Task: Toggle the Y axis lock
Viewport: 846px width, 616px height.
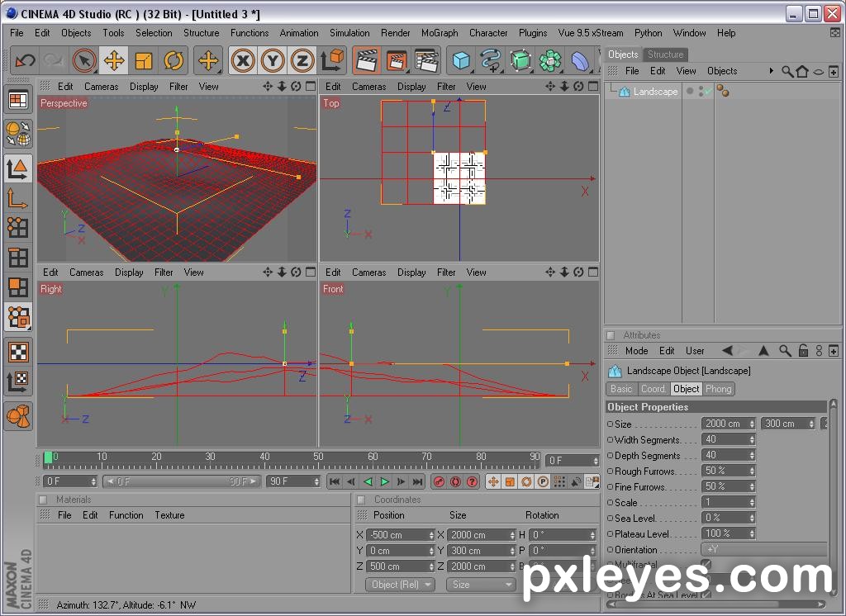Action: tap(273, 60)
